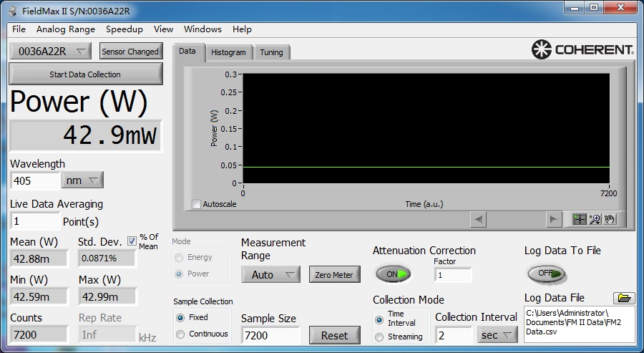This screenshot has width=644, height=353.
Task: Select the hand pan graph tool
Action: [610, 219]
